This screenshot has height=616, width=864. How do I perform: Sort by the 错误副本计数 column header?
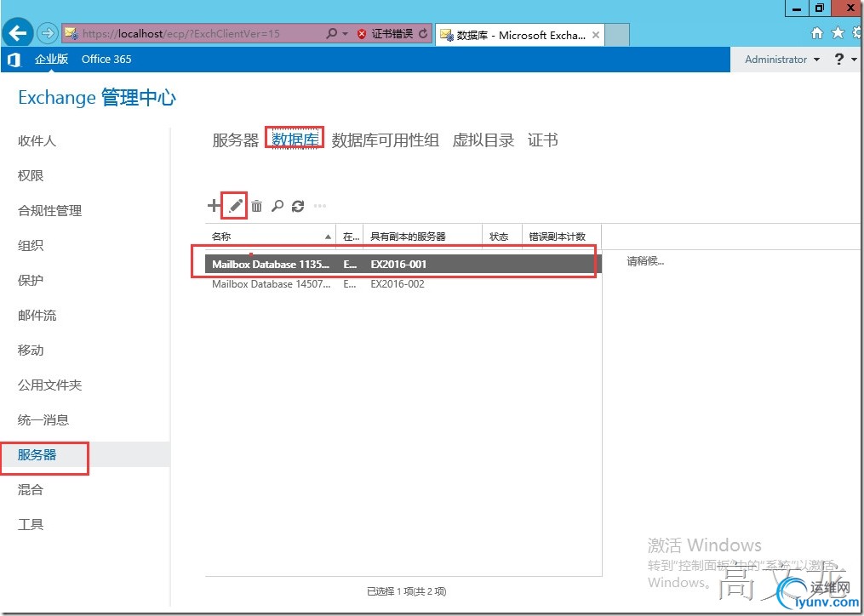tap(562, 237)
